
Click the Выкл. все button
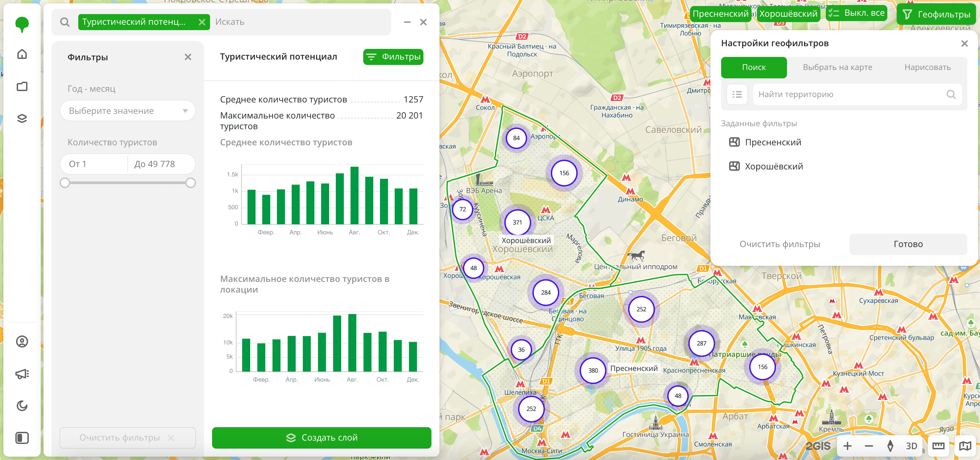pyautogui.click(x=856, y=13)
